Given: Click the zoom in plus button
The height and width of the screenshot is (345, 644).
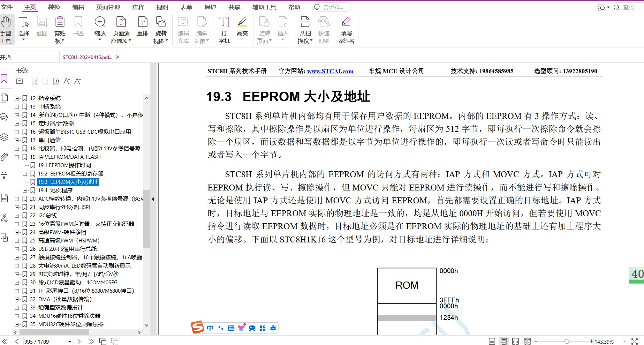Looking at the screenshot, I should pyautogui.click(x=591, y=342).
